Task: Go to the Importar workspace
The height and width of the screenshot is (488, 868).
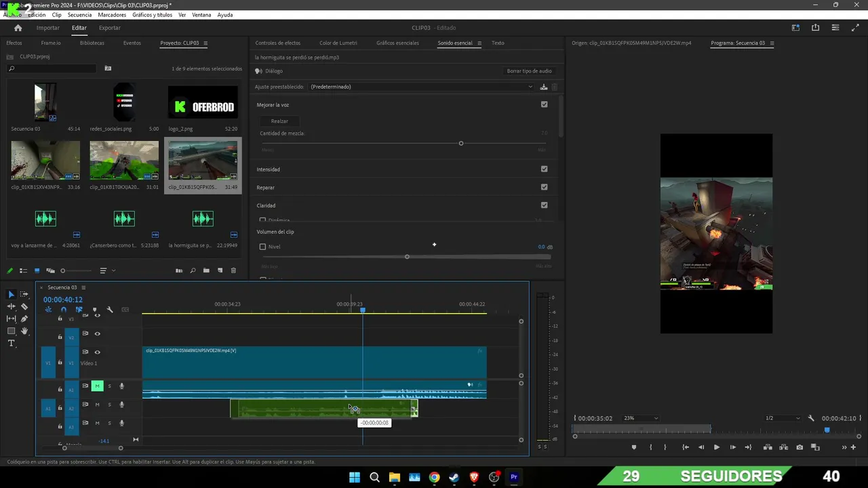Action: [x=47, y=28]
